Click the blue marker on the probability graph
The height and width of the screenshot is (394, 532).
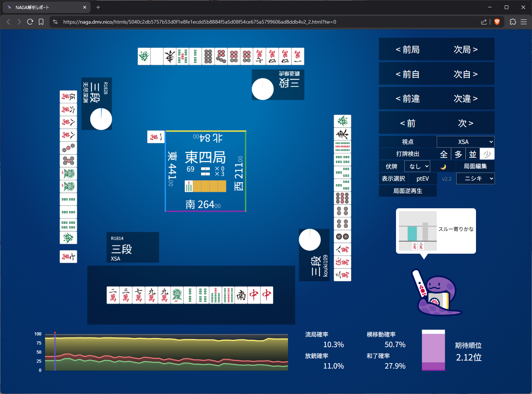tap(55, 352)
